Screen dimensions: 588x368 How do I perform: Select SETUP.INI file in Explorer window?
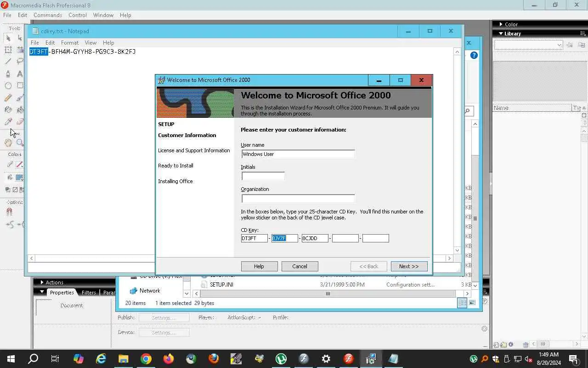point(221,285)
